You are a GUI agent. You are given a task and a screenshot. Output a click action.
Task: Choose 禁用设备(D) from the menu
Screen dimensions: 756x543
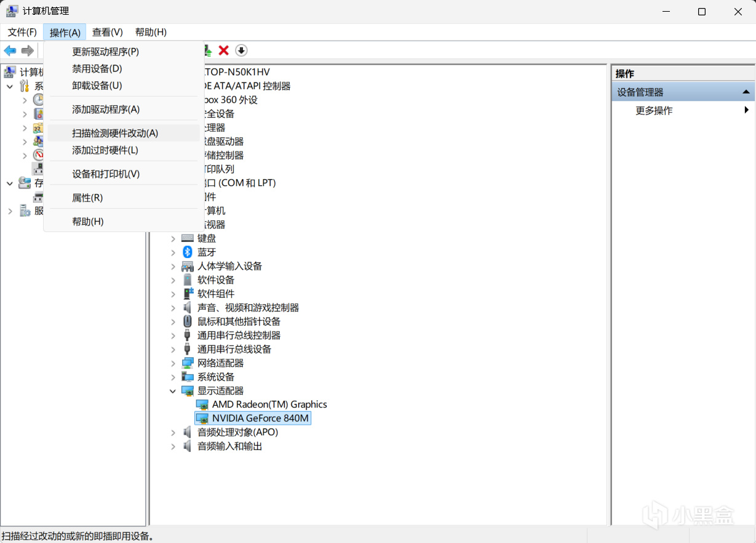[123, 68]
